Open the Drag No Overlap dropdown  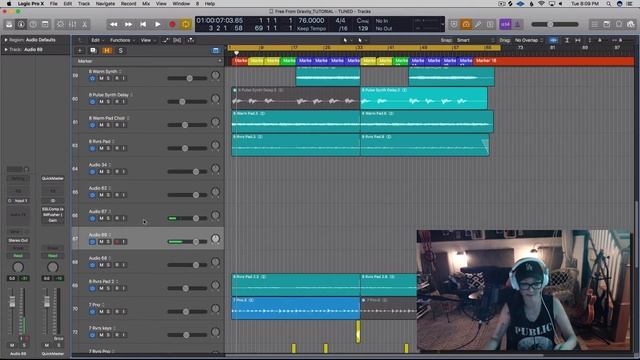pos(529,40)
